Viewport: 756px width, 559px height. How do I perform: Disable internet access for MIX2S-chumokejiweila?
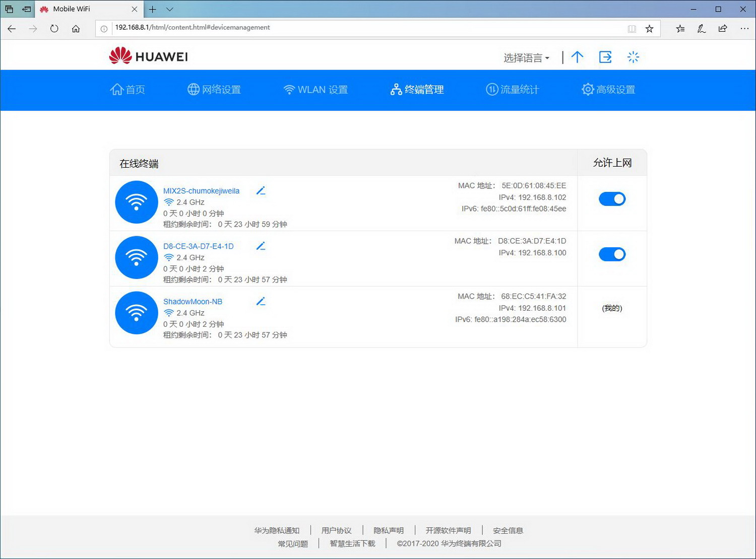(x=612, y=198)
